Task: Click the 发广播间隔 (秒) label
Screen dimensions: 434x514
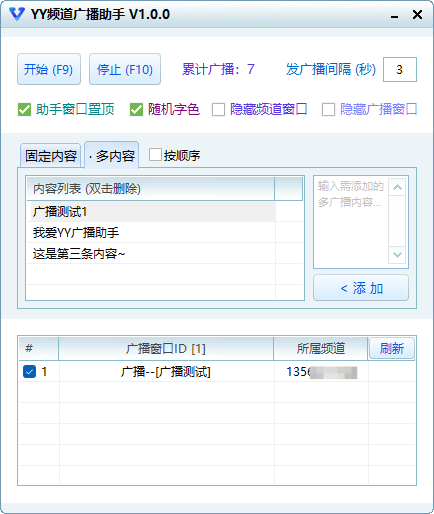Action: pyautogui.click(x=331, y=69)
